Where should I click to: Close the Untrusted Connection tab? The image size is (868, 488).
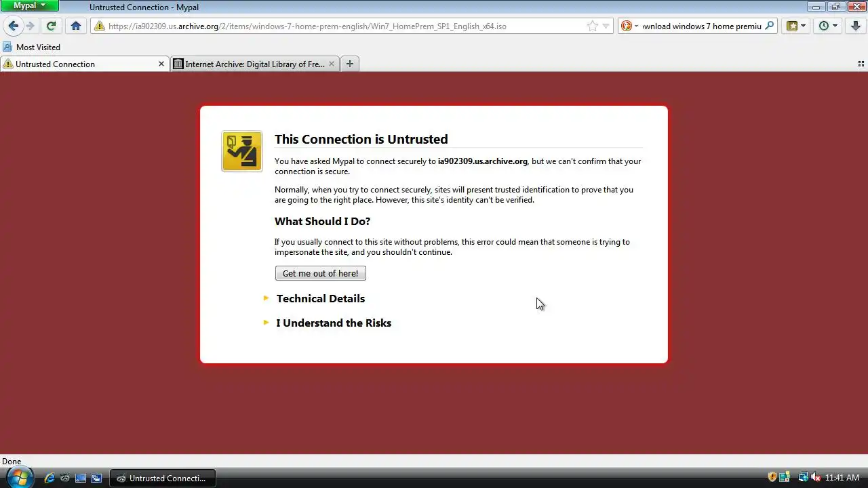point(161,64)
